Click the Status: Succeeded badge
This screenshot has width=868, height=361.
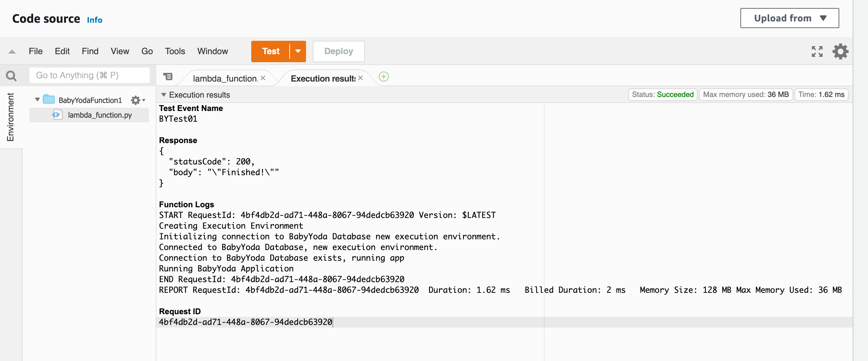pos(662,95)
